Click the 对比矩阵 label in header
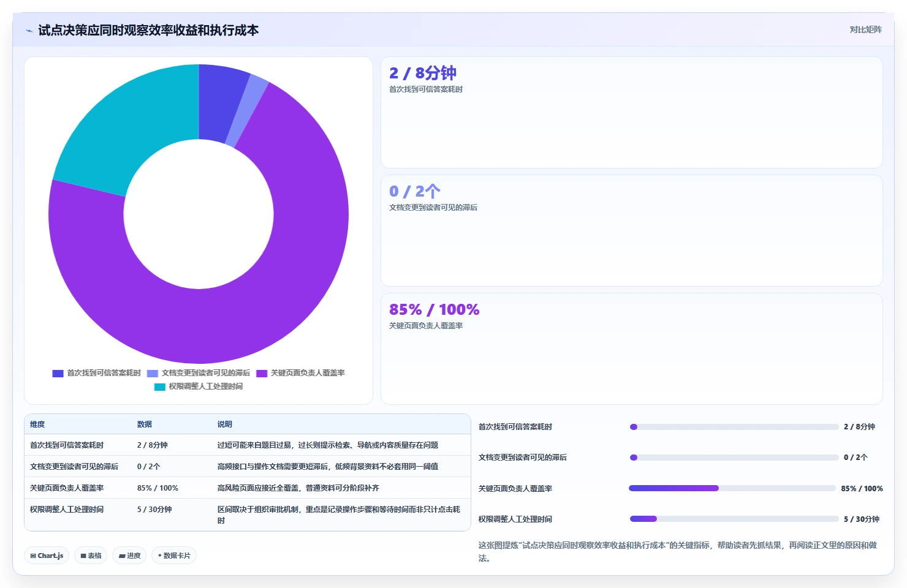Image resolution: width=907 pixels, height=588 pixels. [865, 29]
